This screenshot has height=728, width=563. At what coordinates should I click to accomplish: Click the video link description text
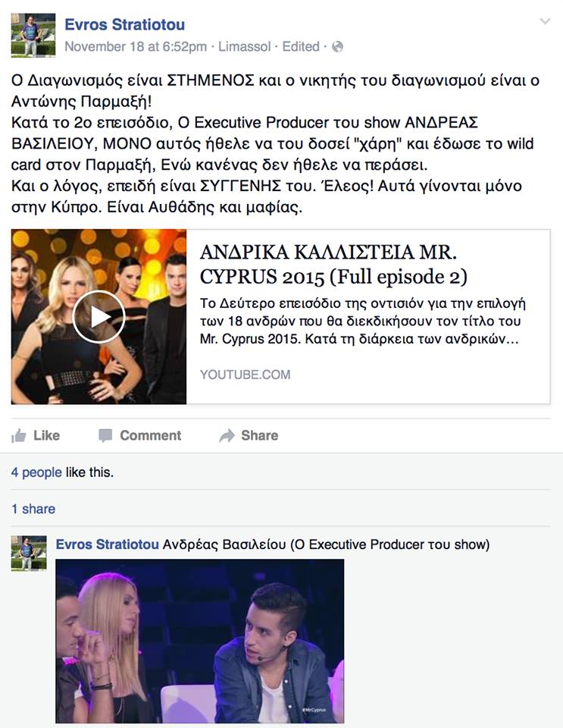click(x=363, y=322)
